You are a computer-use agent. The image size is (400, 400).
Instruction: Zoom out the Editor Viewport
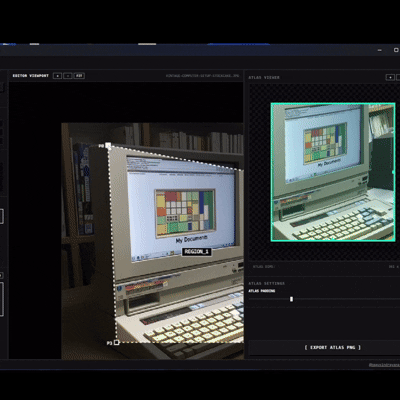[x=68, y=76]
